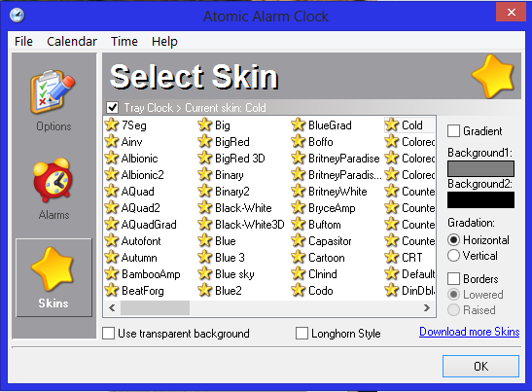Click the star icon beside DinDbl
The width and height of the screenshot is (532, 392).
click(x=392, y=290)
